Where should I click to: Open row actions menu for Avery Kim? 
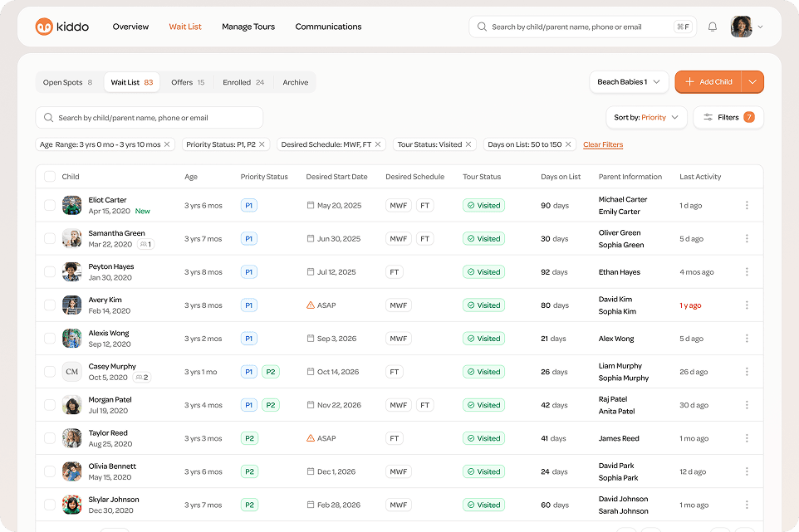[747, 305]
